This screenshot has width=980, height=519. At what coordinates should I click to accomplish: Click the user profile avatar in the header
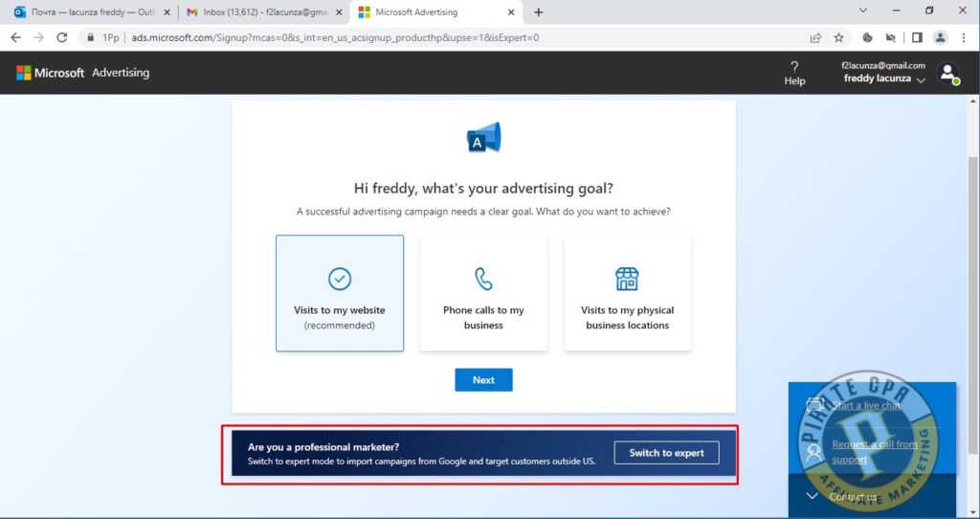coord(948,73)
